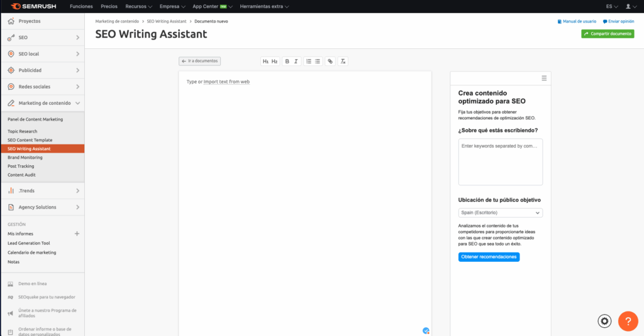Clear text formatting
Image resolution: width=644 pixels, height=336 pixels.
pyautogui.click(x=343, y=61)
